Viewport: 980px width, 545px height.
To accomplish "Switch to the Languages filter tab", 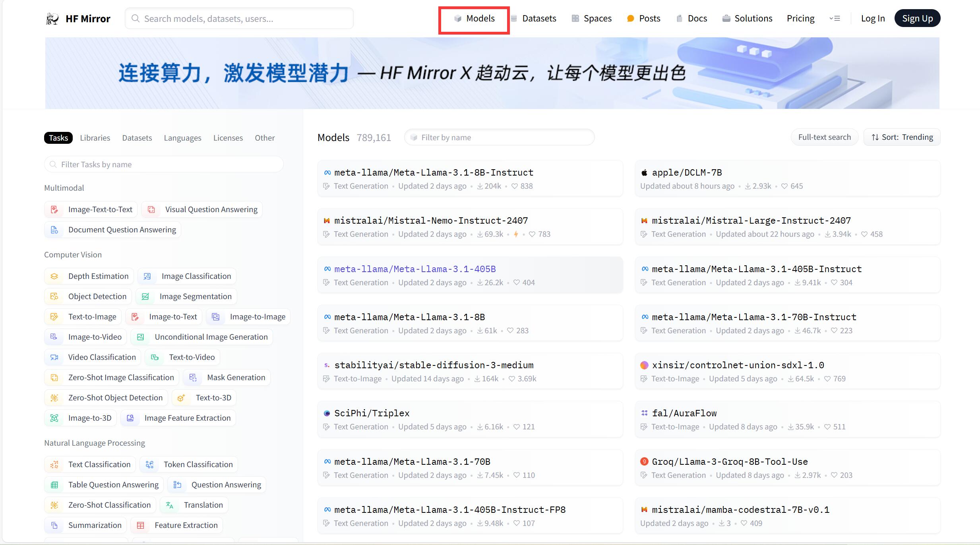I will (x=182, y=137).
